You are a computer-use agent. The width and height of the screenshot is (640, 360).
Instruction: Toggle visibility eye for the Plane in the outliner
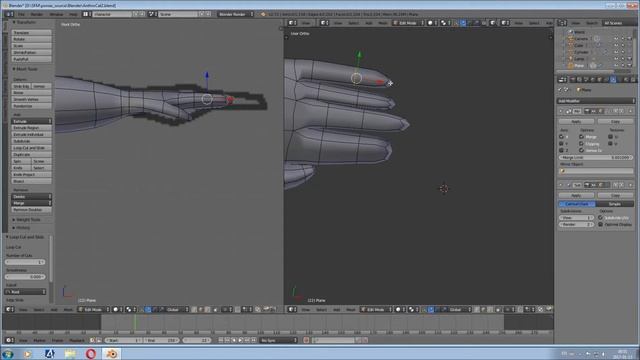coord(616,65)
